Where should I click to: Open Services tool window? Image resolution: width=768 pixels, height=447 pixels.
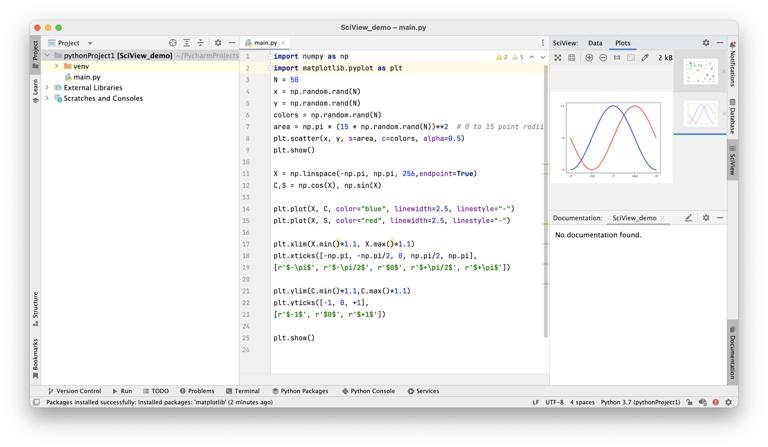(x=424, y=391)
